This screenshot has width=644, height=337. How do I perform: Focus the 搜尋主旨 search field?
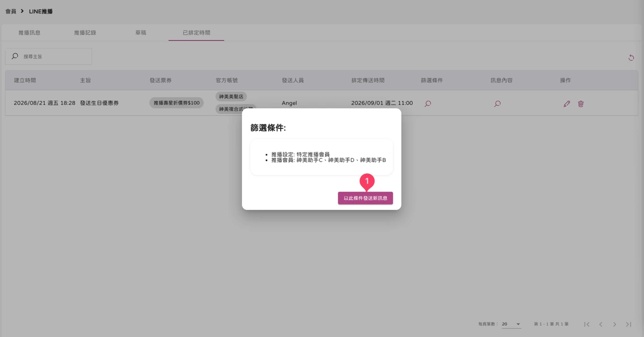coord(48,56)
